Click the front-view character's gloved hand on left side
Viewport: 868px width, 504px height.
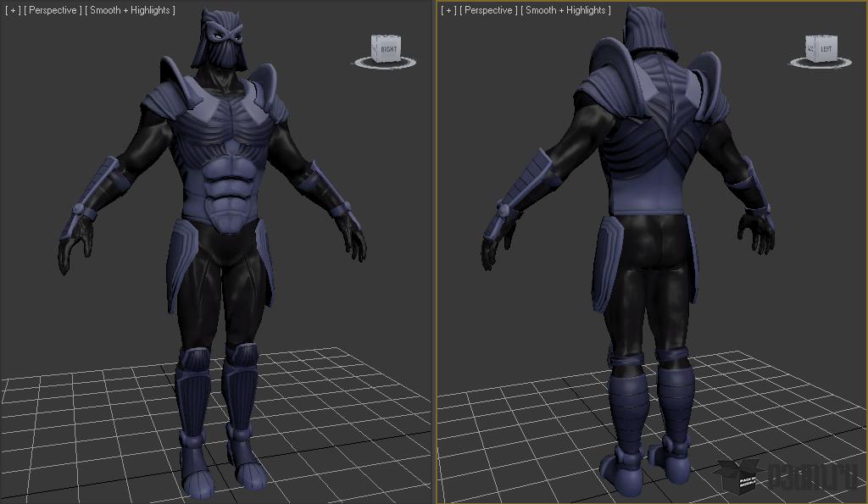(x=75, y=244)
